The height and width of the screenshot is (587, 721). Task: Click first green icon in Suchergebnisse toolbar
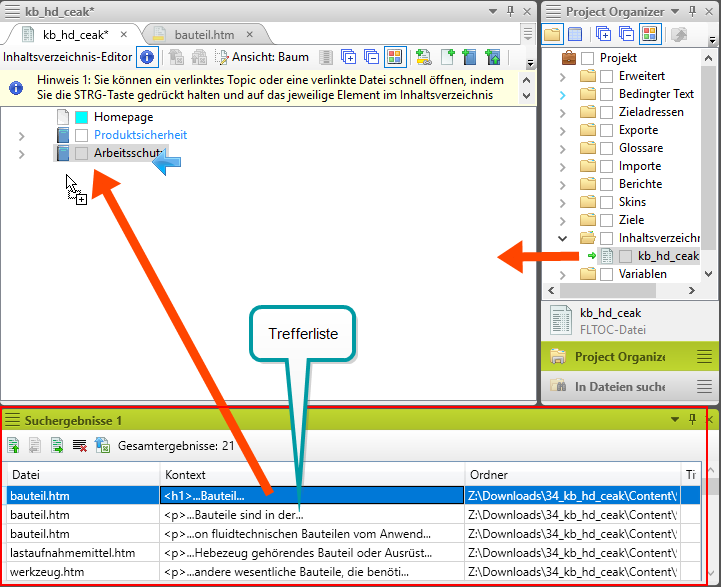coord(14,445)
